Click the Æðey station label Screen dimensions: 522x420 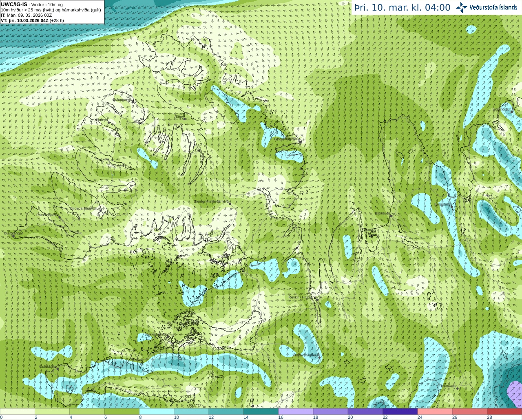(x=179, y=117)
